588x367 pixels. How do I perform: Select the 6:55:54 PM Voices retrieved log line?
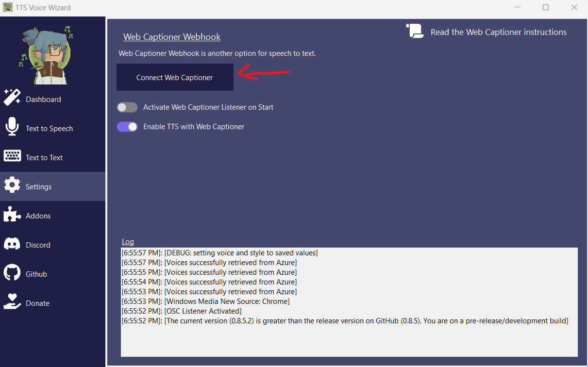click(209, 282)
